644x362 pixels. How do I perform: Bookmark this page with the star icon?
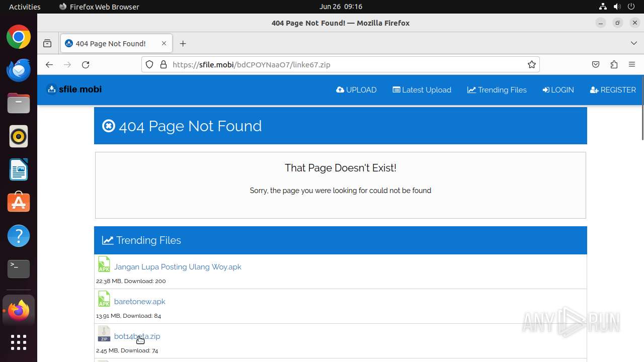531,64
